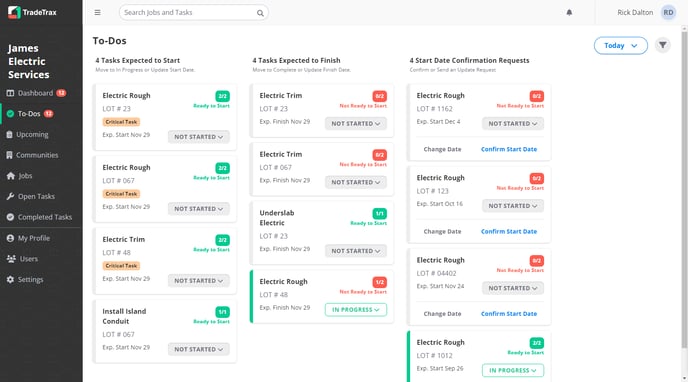
Task: Open status dropdown for Electric Trim LOT 48
Action: (198, 281)
